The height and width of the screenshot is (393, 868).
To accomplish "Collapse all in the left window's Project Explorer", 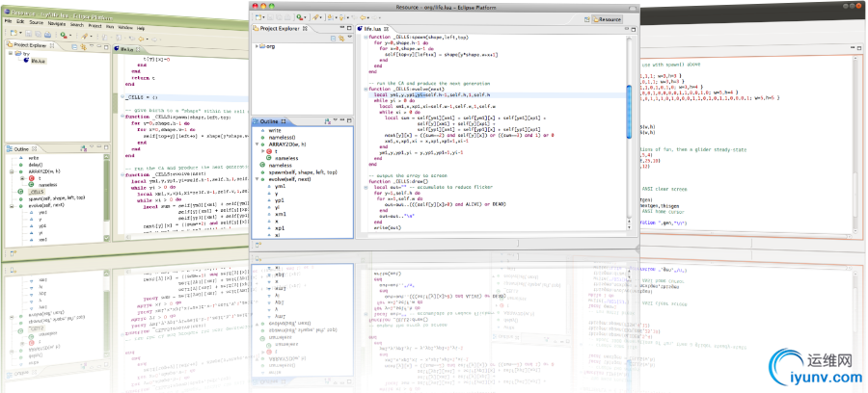I will pyautogui.click(x=74, y=47).
